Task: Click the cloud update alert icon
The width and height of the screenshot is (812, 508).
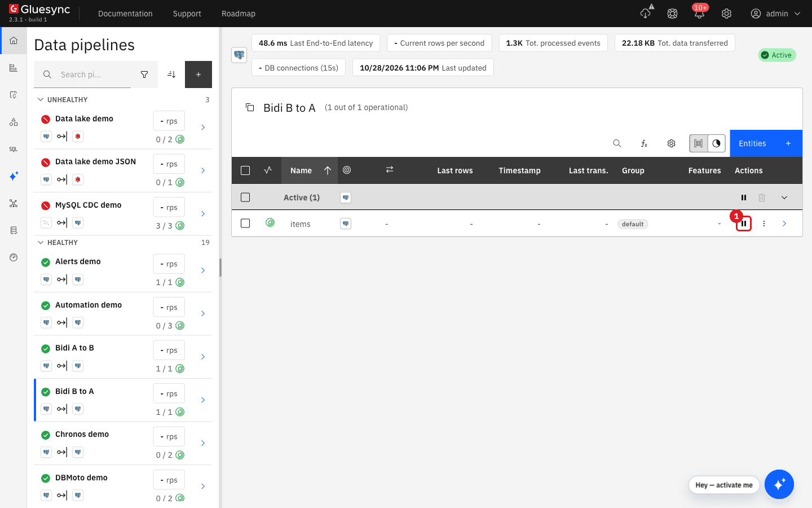Action: pos(646,13)
